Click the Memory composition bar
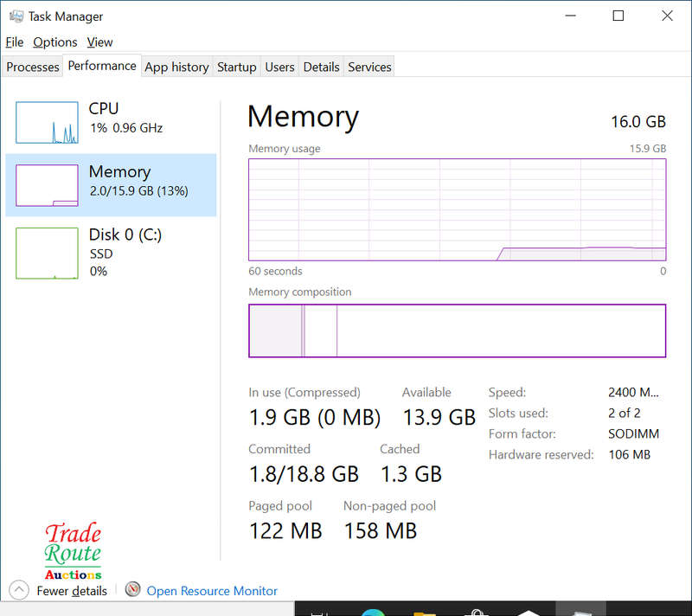 (457, 330)
